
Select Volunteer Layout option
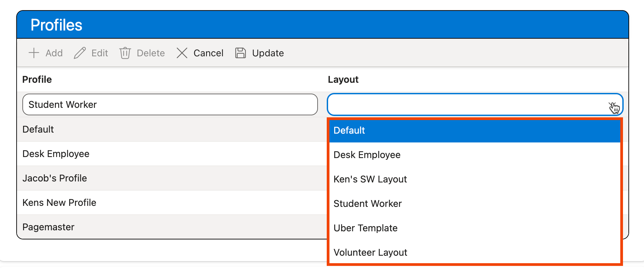(370, 253)
